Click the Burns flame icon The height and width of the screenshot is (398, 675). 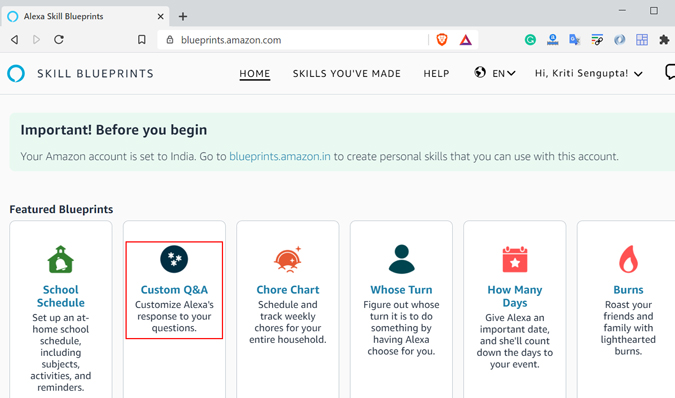tap(628, 259)
